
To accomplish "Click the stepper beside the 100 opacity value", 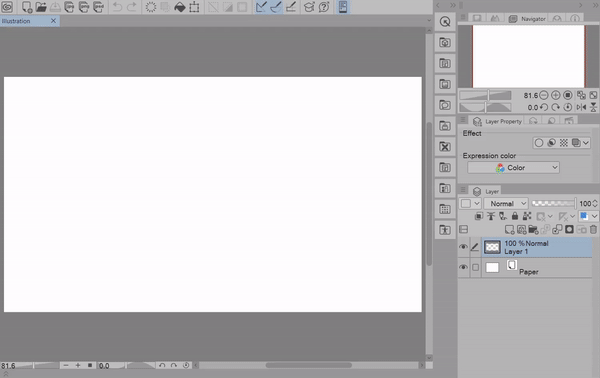I will point(595,204).
